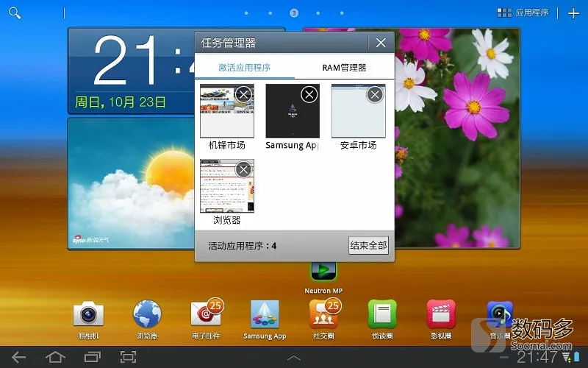Open the Samsung Apps task thumbnail
The image size is (588, 368).
click(x=293, y=111)
